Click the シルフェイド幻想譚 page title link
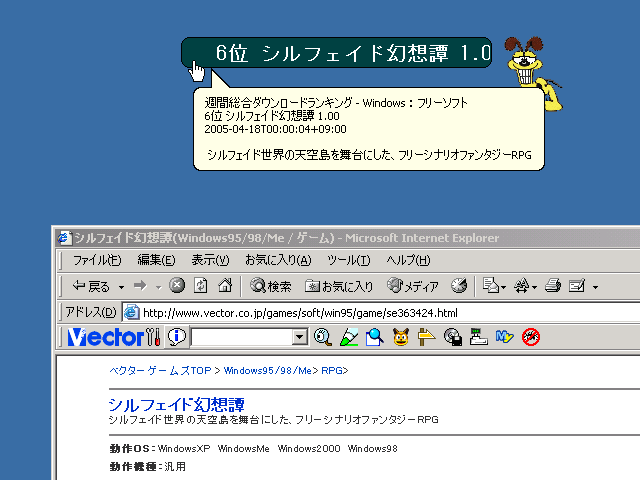This screenshot has width=640, height=480. (177, 404)
